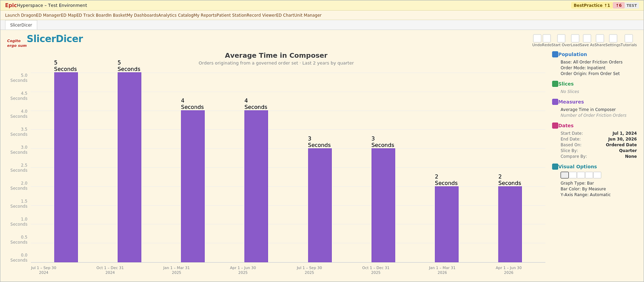Open My Dashboards from the menu bar
The image size is (644, 282).
[142, 15]
